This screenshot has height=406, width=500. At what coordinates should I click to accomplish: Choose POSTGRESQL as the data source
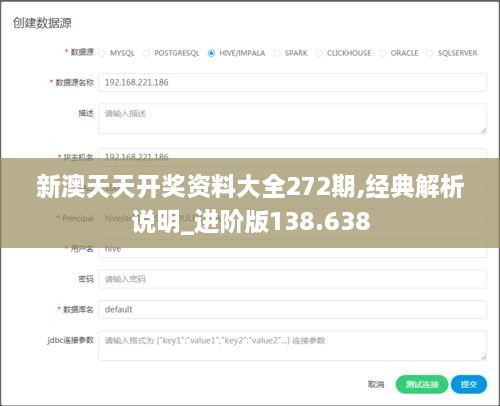coord(146,53)
